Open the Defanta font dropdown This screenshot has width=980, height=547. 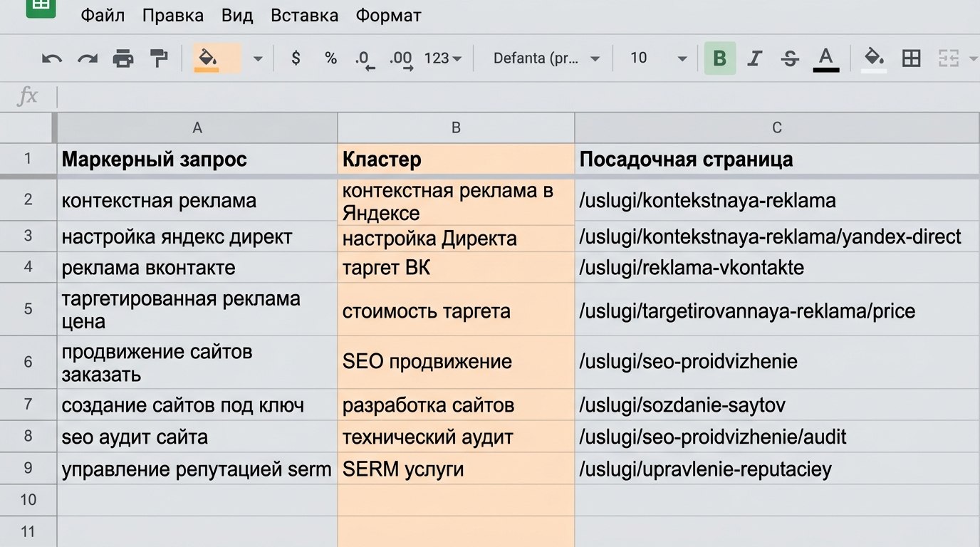[546, 58]
